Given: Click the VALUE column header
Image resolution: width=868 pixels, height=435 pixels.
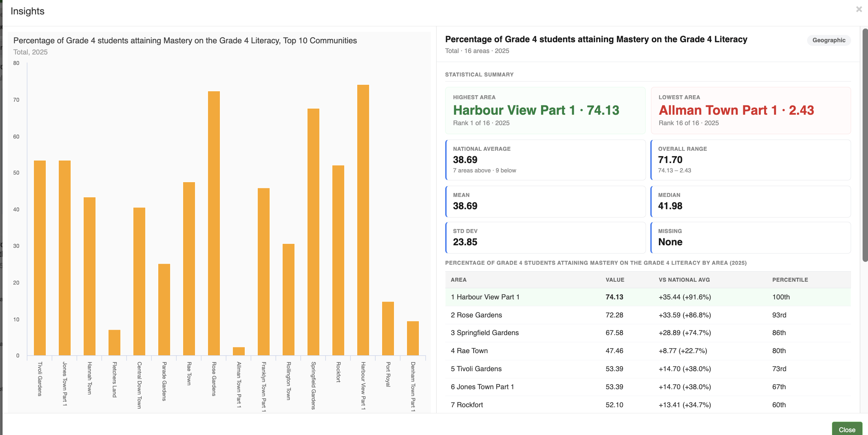Looking at the screenshot, I should click(x=615, y=280).
